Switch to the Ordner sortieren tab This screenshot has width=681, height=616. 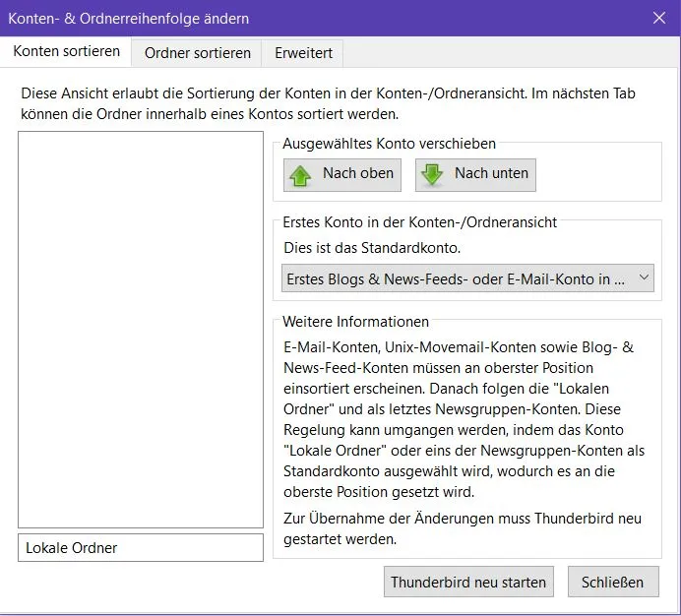pyautogui.click(x=197, y=53)
